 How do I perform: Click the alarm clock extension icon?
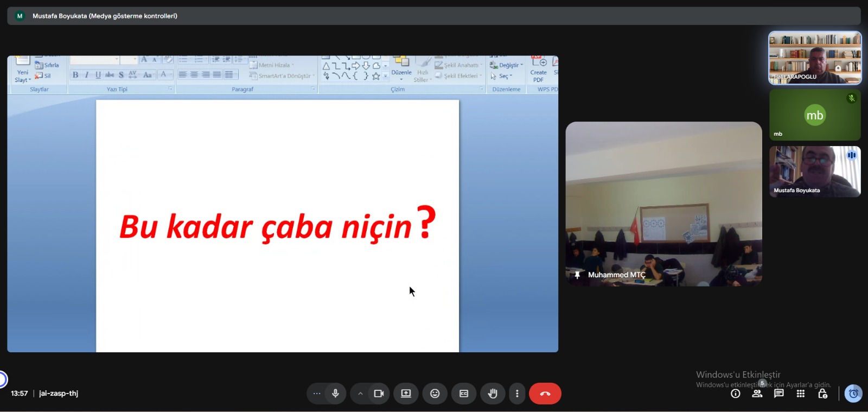point(853,394)
